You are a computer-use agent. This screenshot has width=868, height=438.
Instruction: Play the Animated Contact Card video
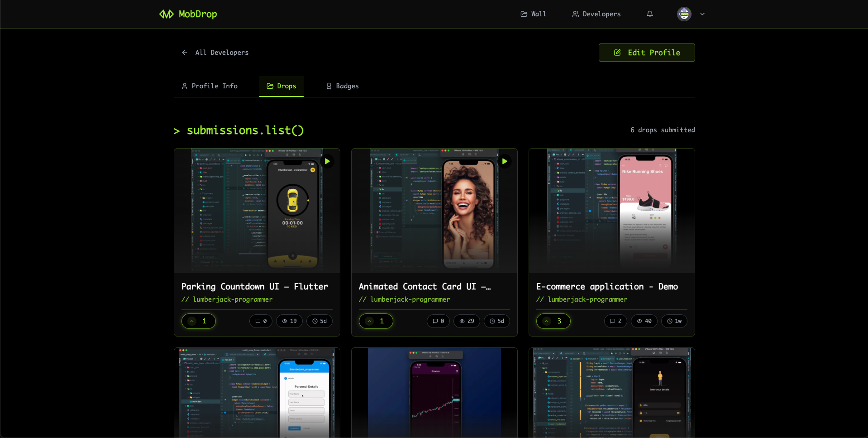(x=505, y=161)
